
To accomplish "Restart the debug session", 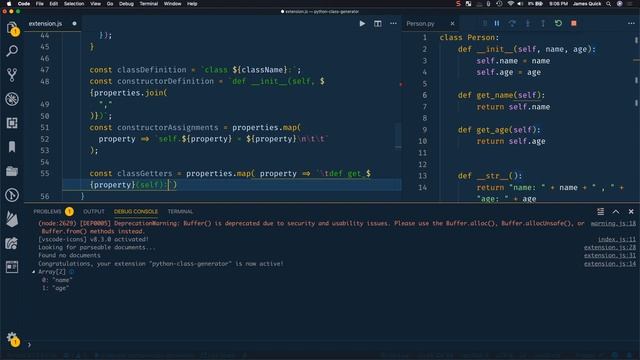I will pos(558,23).
